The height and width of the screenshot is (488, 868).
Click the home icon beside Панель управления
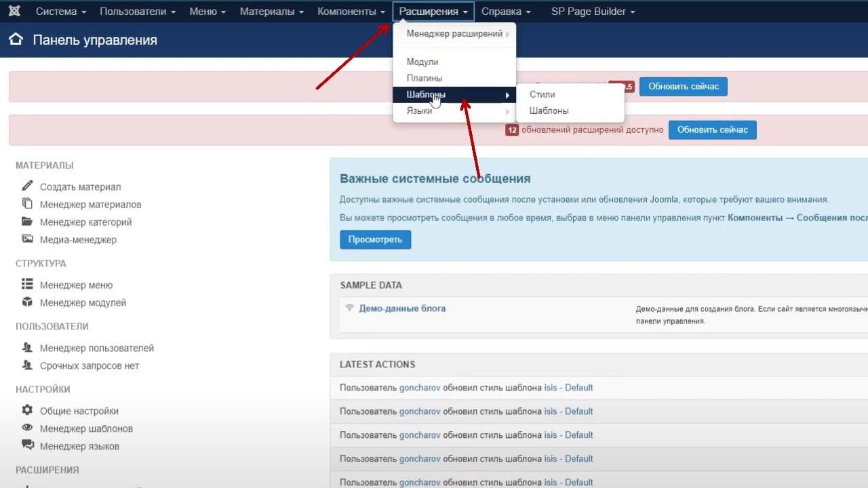coord(15,40)
